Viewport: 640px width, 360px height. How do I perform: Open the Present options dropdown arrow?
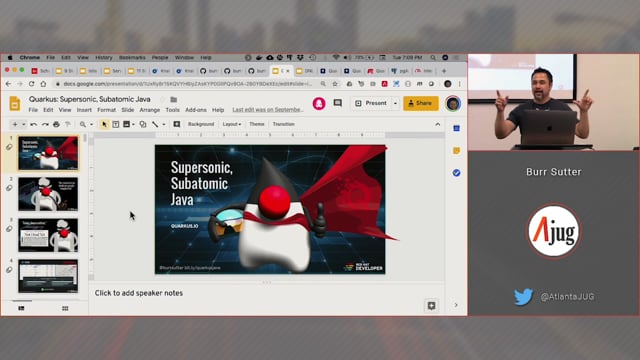pyautogui.click(x=395, y=103)
